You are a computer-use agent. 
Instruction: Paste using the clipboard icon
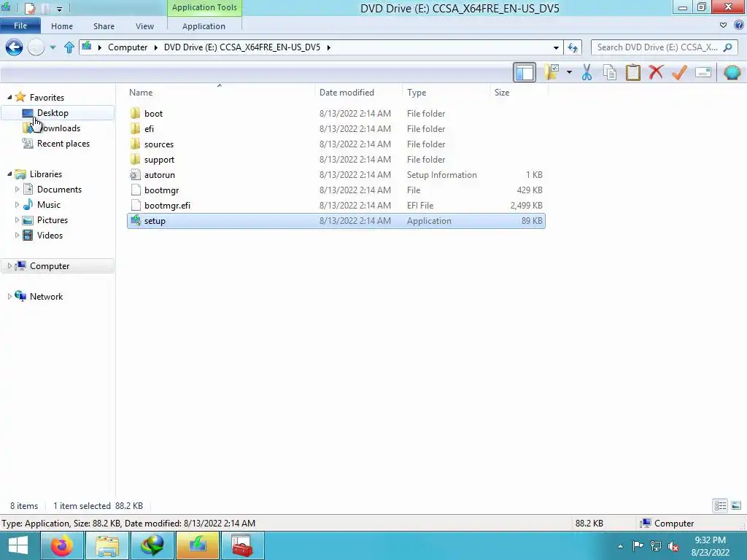632,72
